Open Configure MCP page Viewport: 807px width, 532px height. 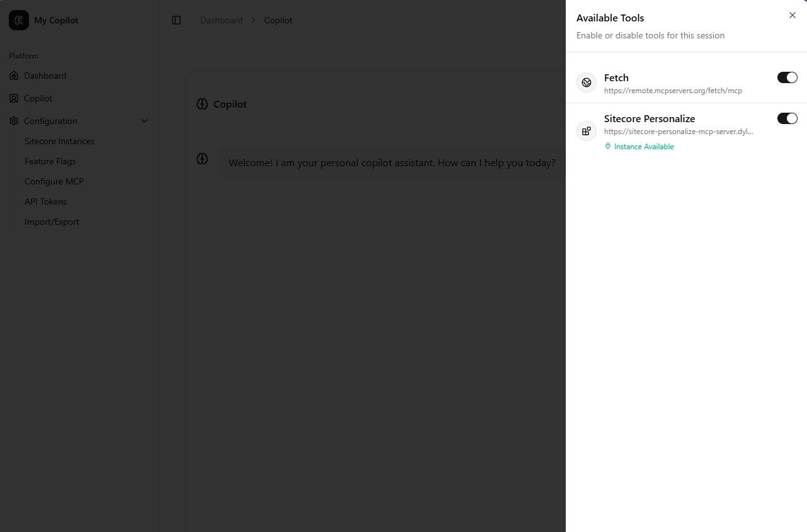54,181
